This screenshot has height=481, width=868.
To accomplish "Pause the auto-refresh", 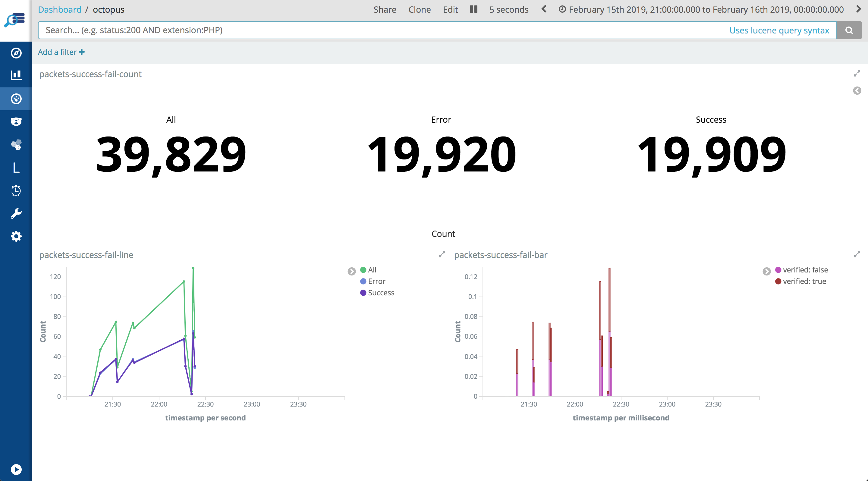I will click(473, 9).
